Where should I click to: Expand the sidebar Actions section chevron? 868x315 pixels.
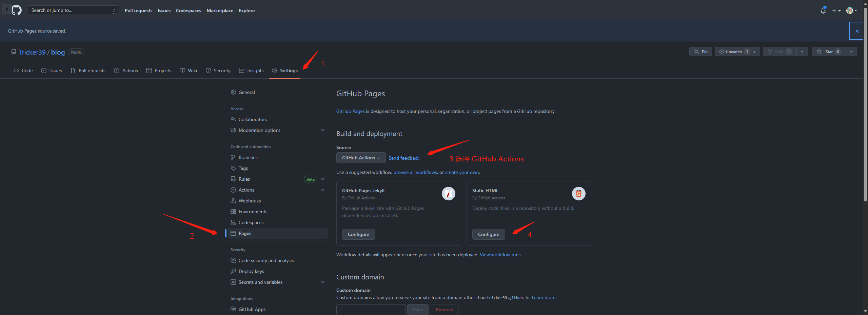pyautogui.click(x=323, y=190)
